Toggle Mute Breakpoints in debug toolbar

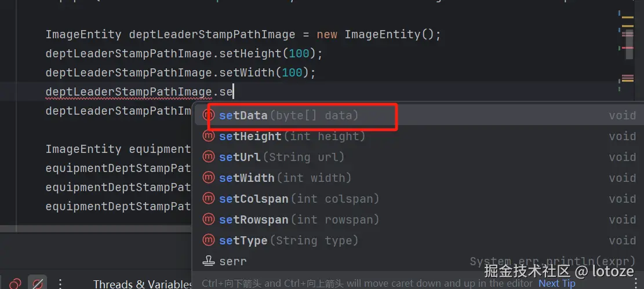tap(38, 284)
